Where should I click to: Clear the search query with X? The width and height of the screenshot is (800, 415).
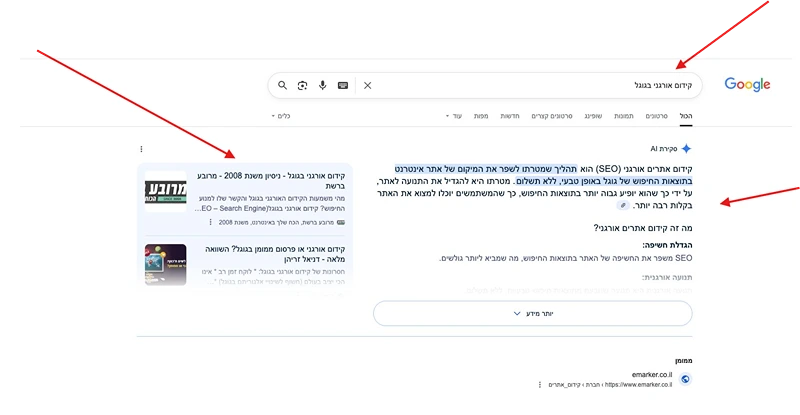(367, 86)
